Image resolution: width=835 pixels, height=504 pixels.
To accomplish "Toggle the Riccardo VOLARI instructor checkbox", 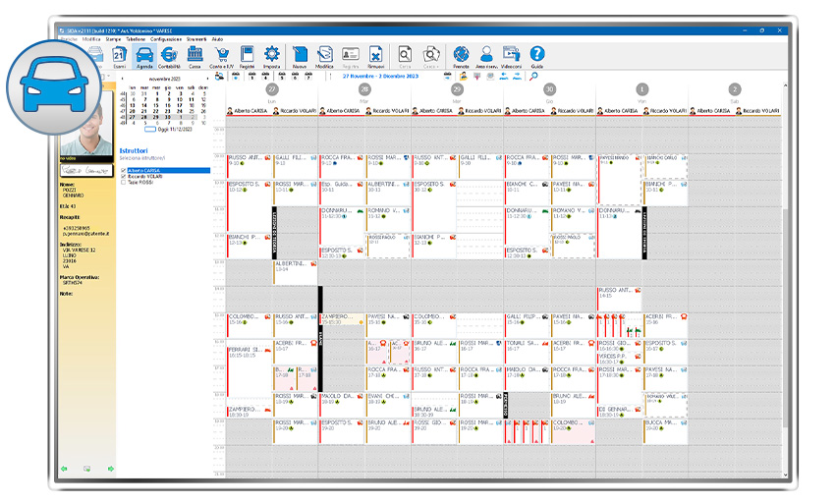I will click(x=123, y=176).
